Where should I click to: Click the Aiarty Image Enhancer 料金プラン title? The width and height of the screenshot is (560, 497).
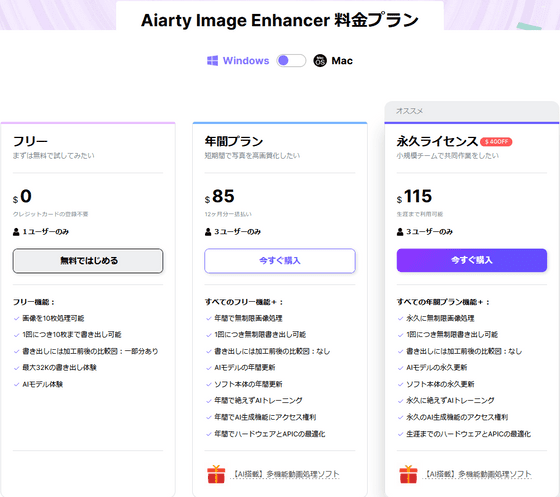tap(280, 20)
